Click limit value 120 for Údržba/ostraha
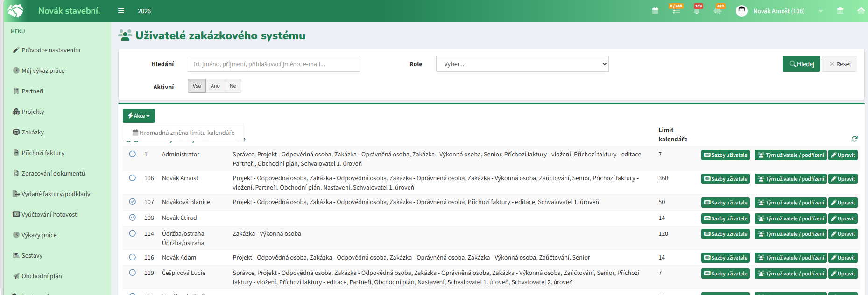This screenshot has width=868, height=295. 663,233
